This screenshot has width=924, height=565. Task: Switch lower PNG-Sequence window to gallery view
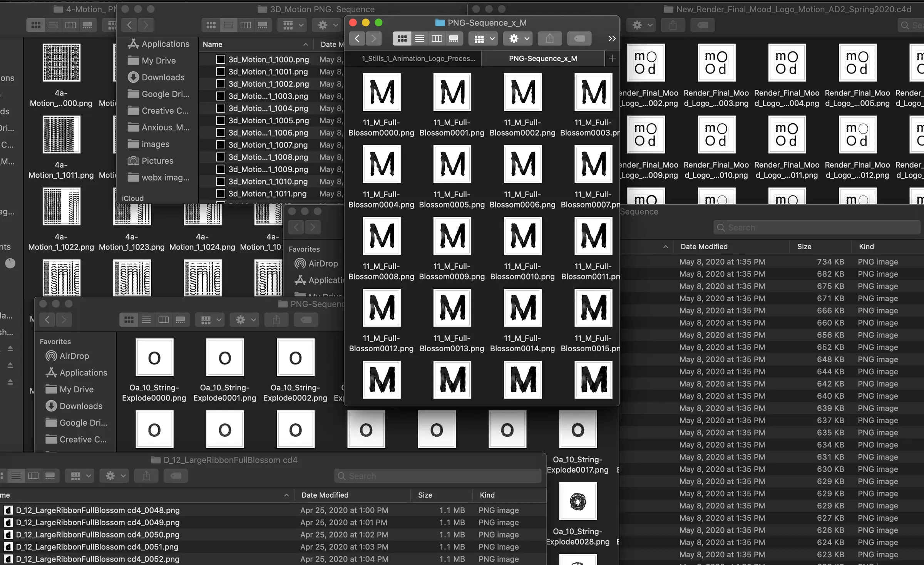[x=181, y=320]
